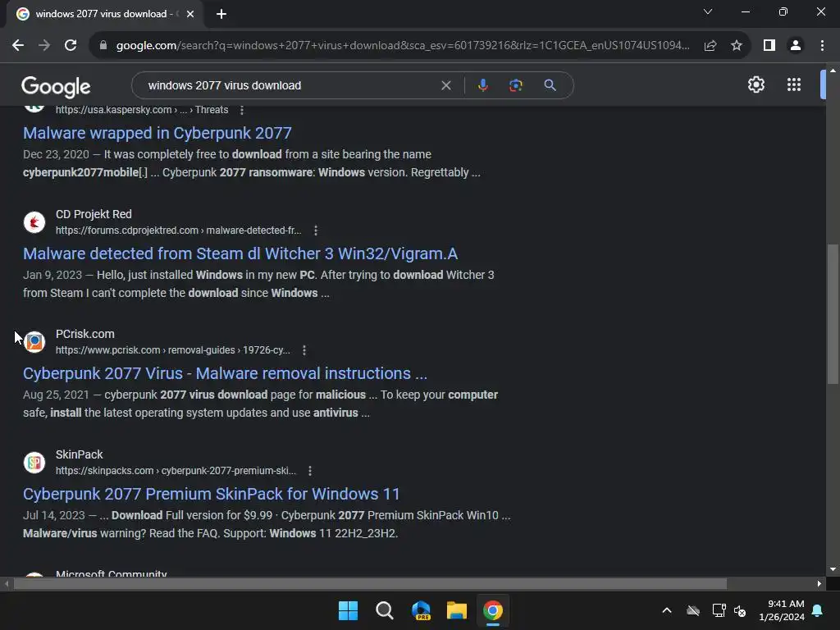The image size is (840, 630).
Task: Click the skinpacks.com URL text
Action: point(176,471)
